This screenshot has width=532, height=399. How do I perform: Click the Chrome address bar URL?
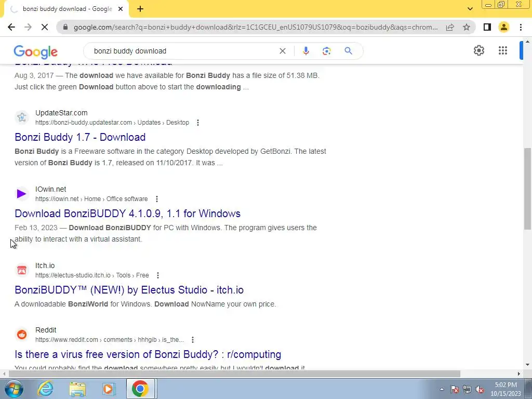tap(255, 27)
